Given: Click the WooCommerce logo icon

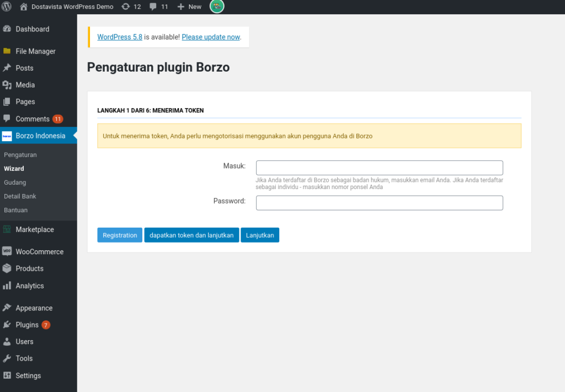Looking at the screenshot, I should click(x=7, y=251).
